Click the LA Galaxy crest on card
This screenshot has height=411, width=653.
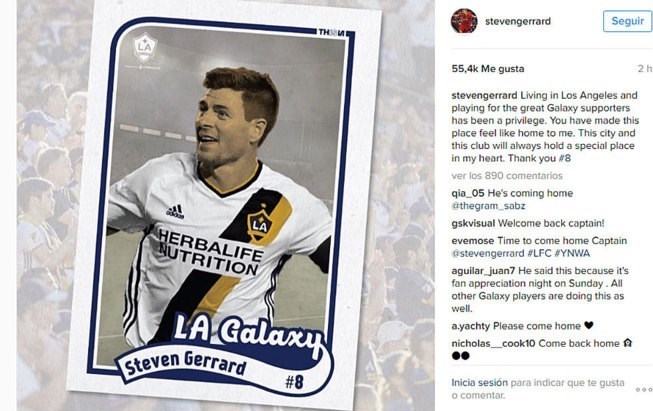[x=145, y=47]
